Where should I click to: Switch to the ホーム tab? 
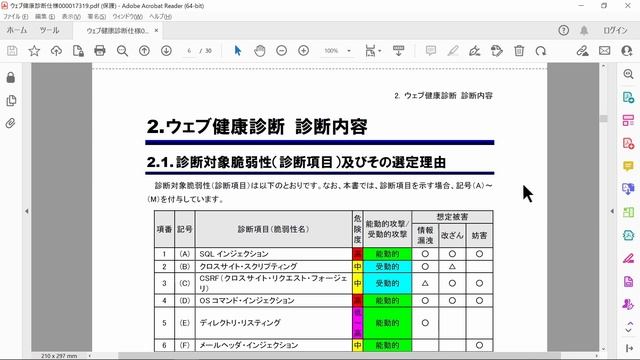(x=17, y=30)
